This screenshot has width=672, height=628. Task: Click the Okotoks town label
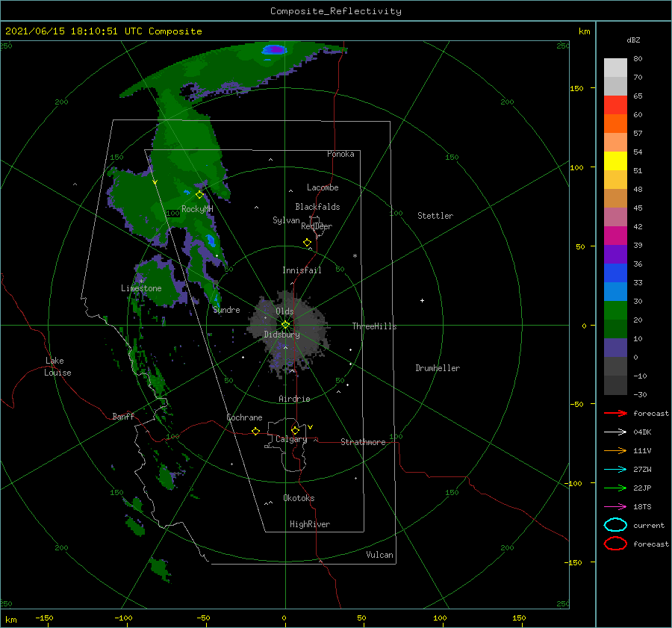point(299,498)
